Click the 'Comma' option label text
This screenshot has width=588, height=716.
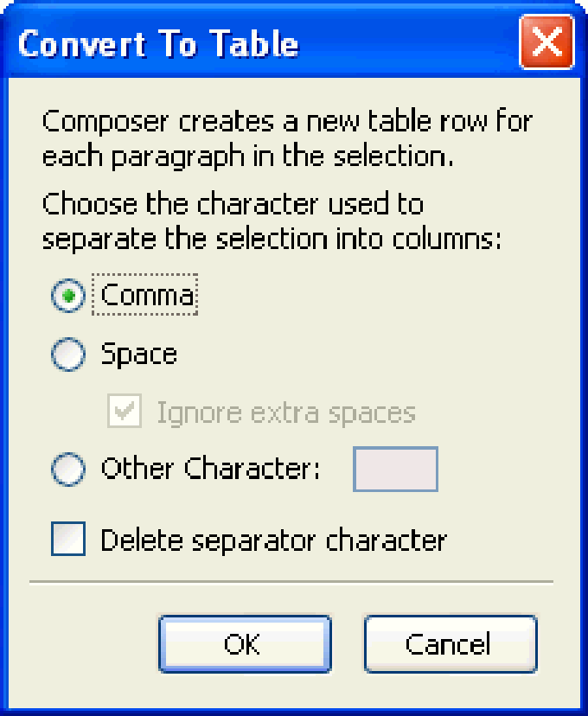(x=147, y=295)
